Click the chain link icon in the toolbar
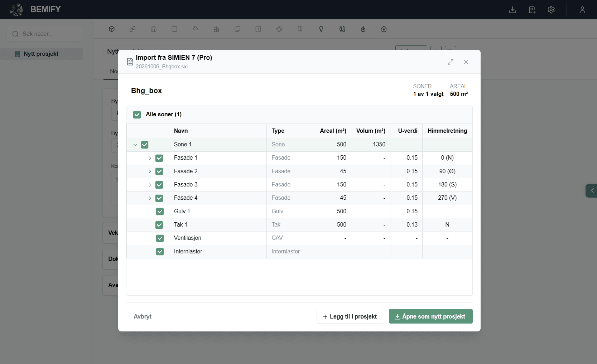597x364 pixels. [x=133, y=29]
